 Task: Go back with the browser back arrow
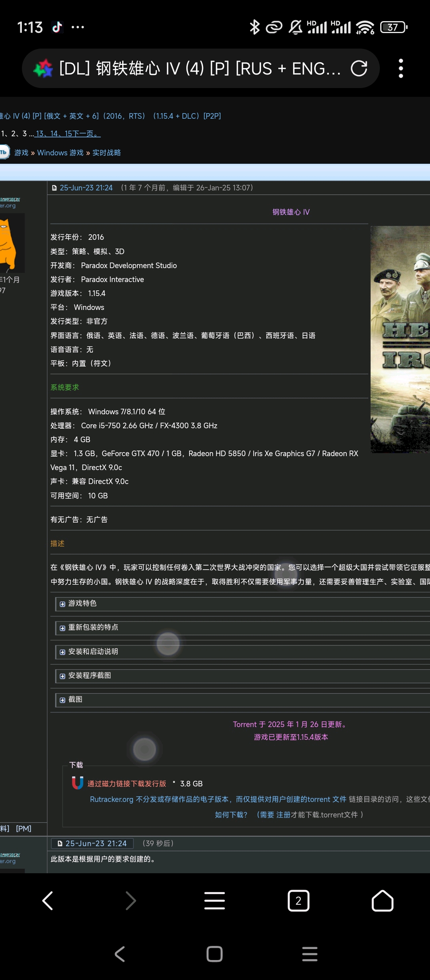click(x=48, y=901)
